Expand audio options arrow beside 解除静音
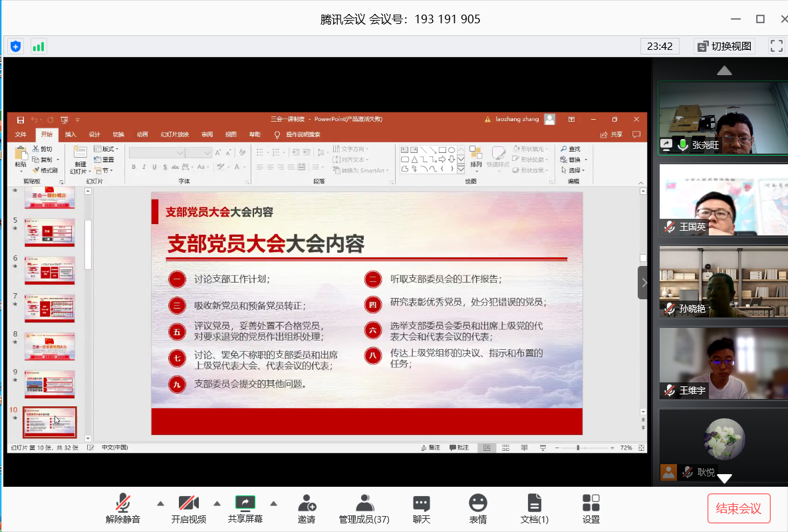The width and height of the screenshot is (788, 532). 160,503
